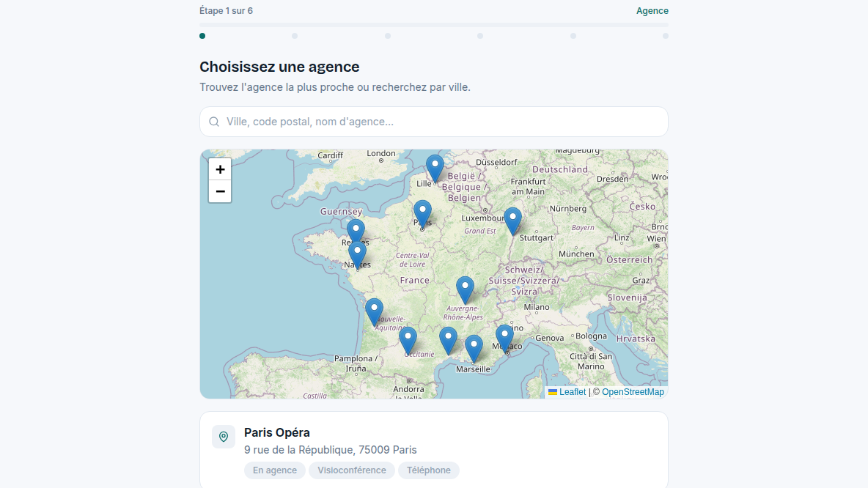Select the marker between Occitanie and Marseille markers
Image resolution: width=868 pixels, height=488 pixels.
pyautogui.click(x=449, y=341)
